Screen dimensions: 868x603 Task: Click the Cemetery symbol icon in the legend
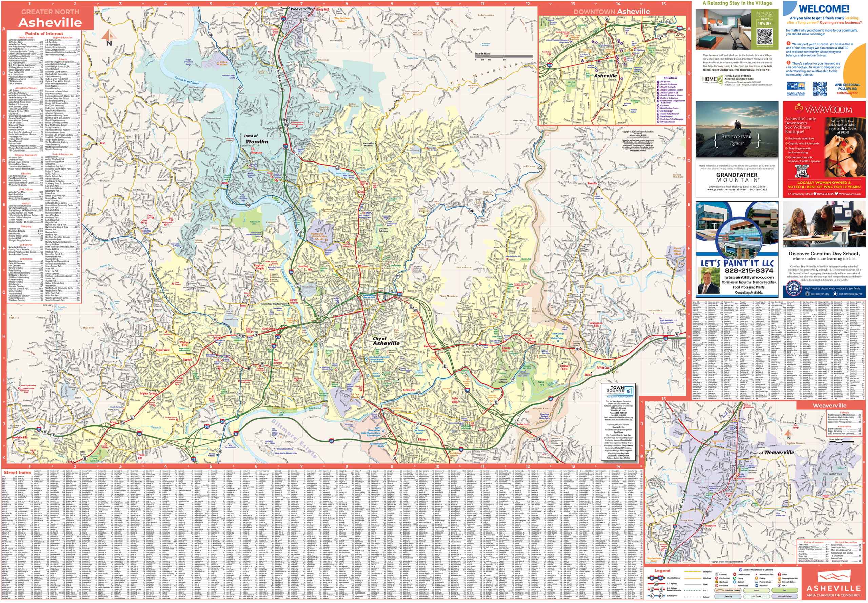tap(717, 575)
